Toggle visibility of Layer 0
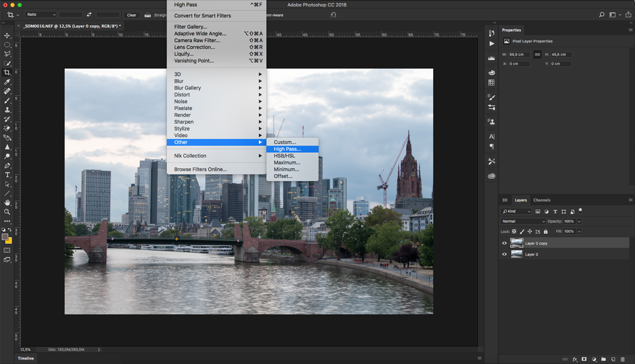This screenshot has width=635, height=364. [505, 254]
